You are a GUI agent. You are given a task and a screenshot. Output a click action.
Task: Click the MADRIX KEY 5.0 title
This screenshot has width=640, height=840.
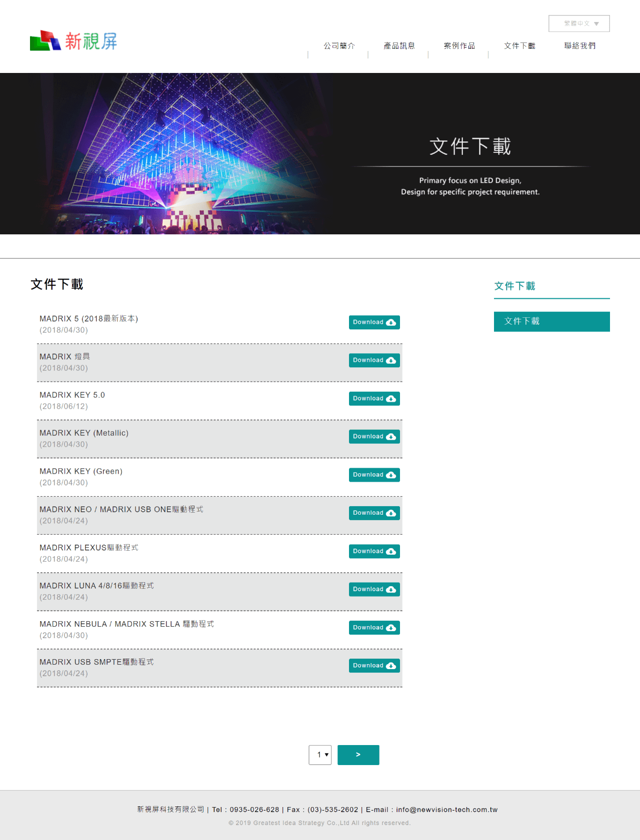tap(72, 395)
